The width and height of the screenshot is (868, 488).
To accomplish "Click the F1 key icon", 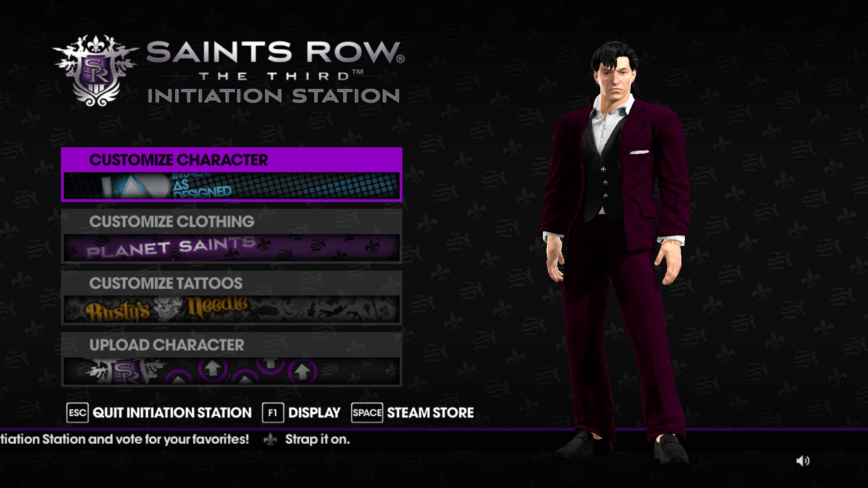I will 273,413.
